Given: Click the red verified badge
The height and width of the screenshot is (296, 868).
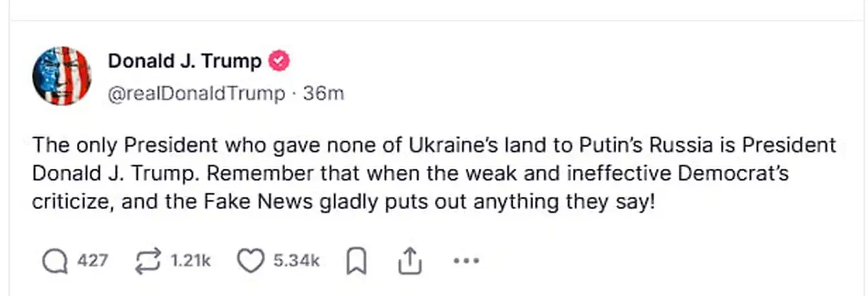Looking at the screenshot, I should tap(279, 61).
